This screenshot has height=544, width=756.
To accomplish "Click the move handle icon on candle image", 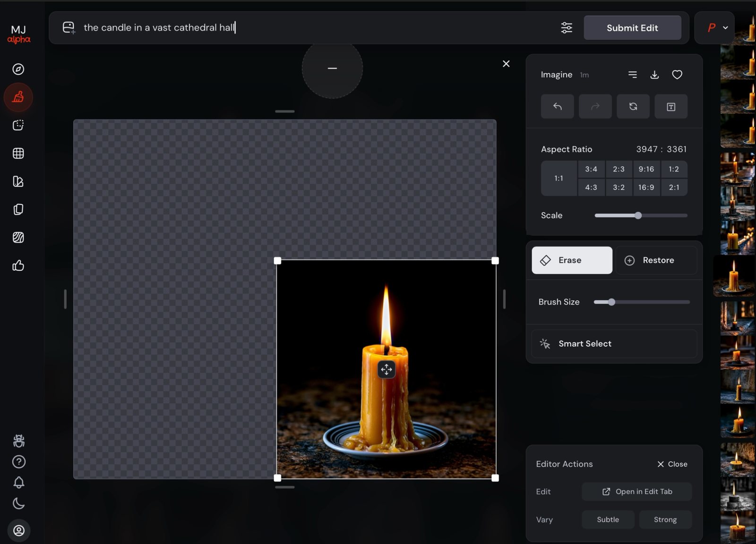I will pos(387,369).
